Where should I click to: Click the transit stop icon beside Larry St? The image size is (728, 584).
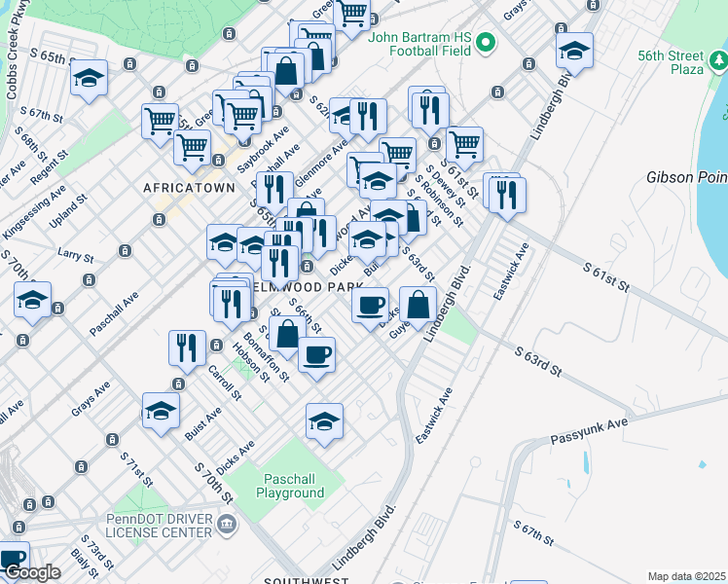pos(125,251)
